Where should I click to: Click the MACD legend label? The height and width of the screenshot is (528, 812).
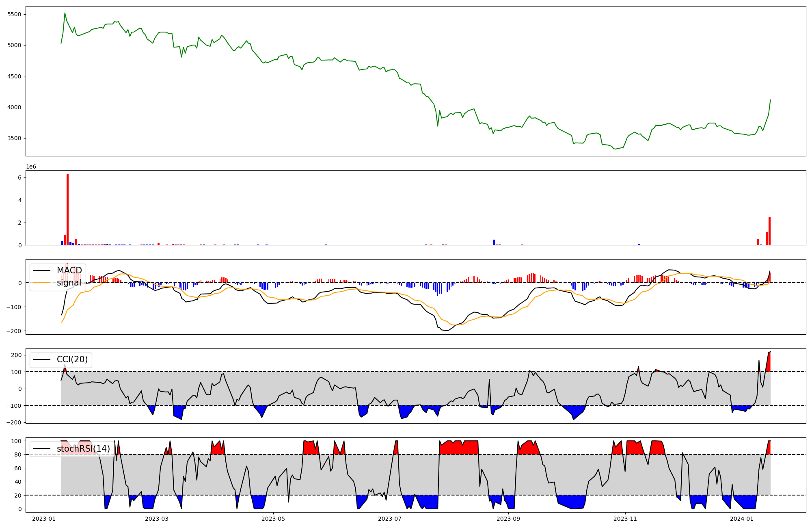(69, 270)
